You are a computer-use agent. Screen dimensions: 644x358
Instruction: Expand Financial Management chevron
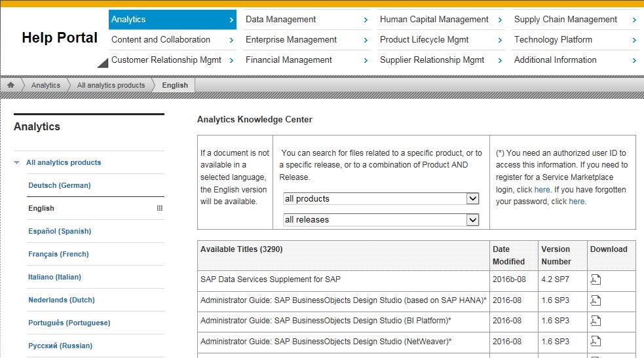click(366, 60)
